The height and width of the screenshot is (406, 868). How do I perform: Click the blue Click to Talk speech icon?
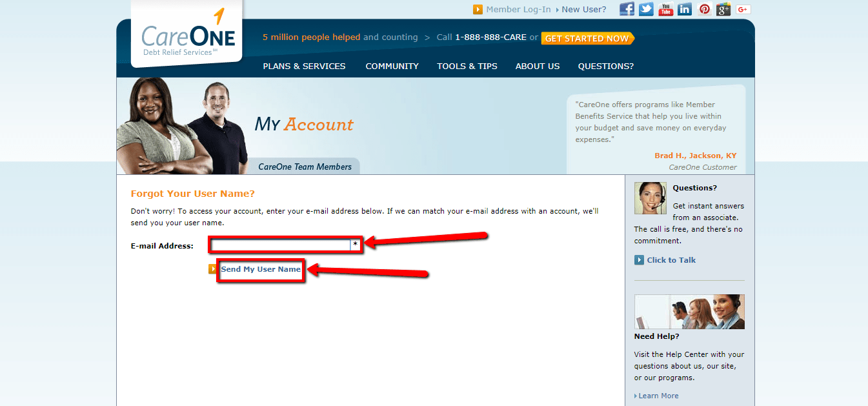[x=640, y=259]
